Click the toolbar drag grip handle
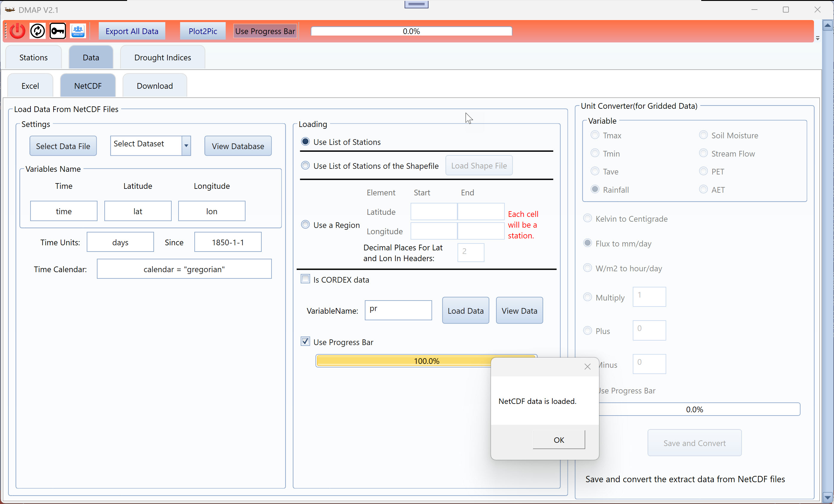The height and width of the screenshot is (504, 834). pyautogui.click(x=6, y=31)
